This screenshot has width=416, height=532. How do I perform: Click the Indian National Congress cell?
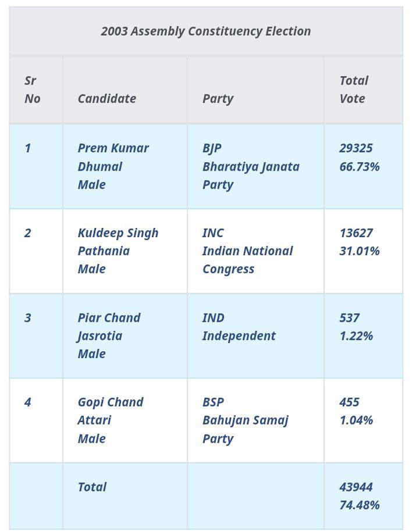(x=247, y=251)
